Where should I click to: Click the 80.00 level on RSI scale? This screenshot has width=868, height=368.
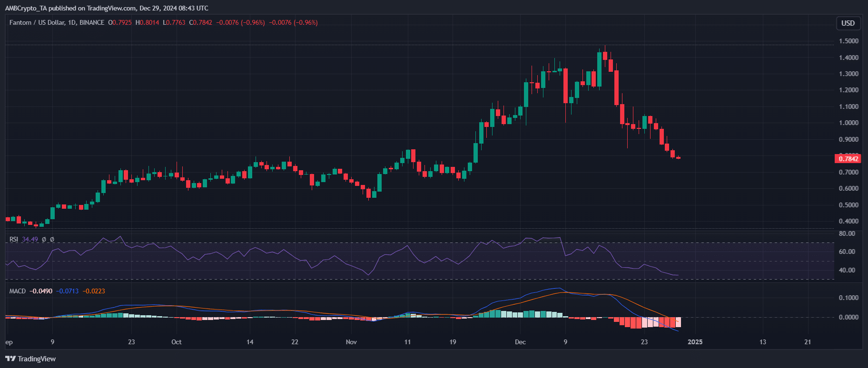(x=847, y=233)
